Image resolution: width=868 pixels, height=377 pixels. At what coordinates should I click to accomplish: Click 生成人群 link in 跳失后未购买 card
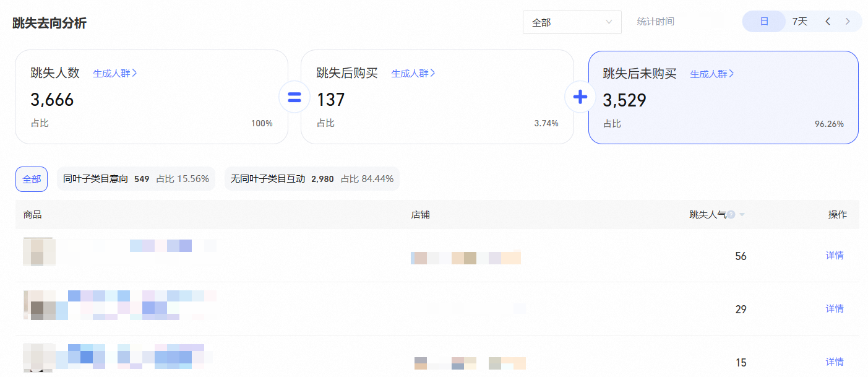712,74
